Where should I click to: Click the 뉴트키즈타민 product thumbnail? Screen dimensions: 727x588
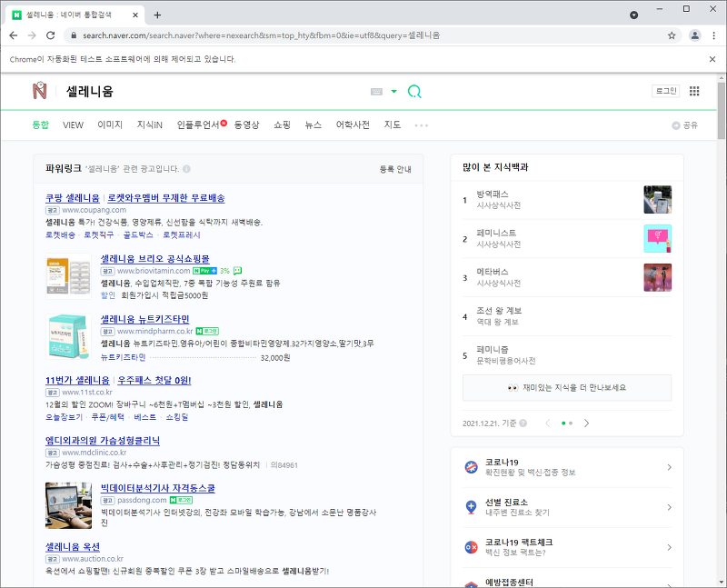tap(68, 336)
